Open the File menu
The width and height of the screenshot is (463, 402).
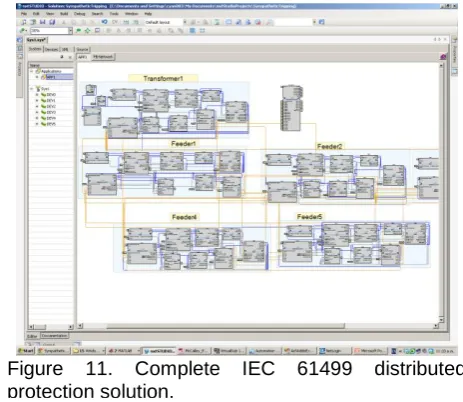pyautogui.click(x=24, y=14)
